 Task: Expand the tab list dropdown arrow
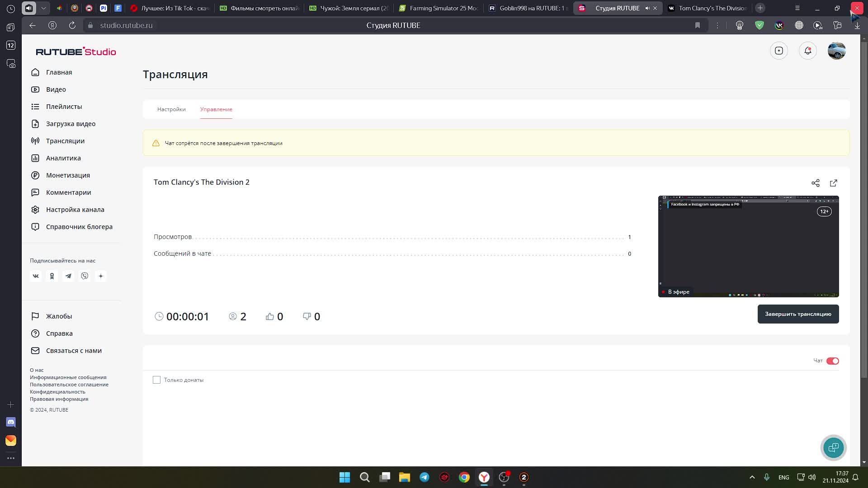click(43, 8)
